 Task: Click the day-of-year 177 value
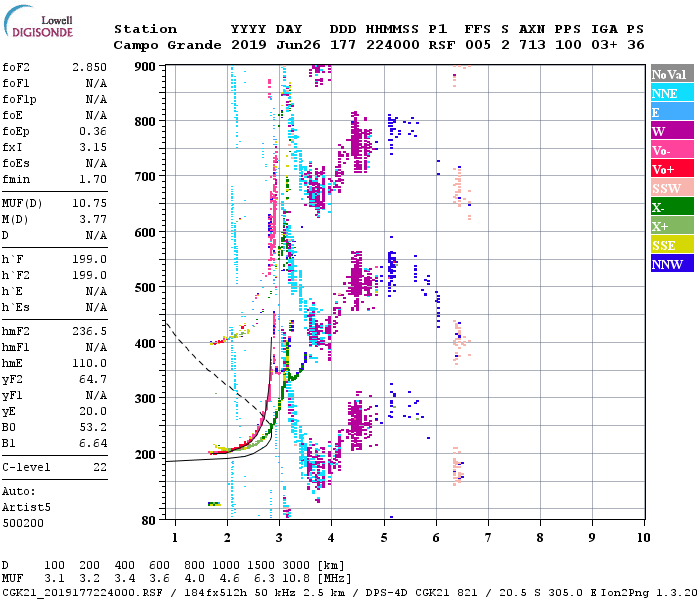(x=343, y=45)
